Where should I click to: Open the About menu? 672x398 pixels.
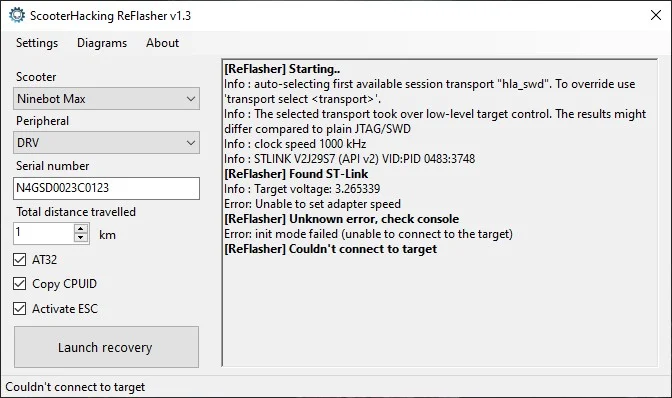pos(162,43)
